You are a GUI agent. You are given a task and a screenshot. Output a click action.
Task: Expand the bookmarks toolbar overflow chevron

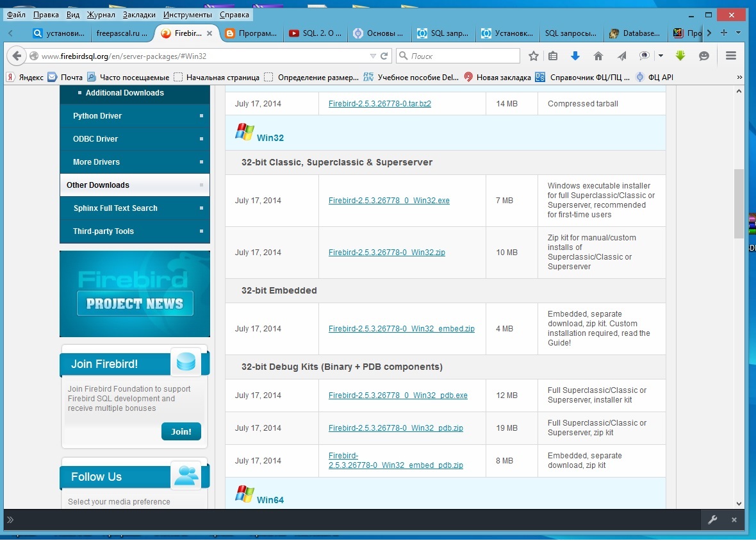739,78
